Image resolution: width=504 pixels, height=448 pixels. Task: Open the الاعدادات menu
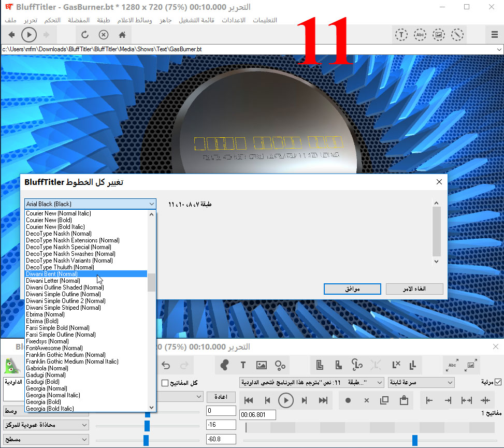234,20
